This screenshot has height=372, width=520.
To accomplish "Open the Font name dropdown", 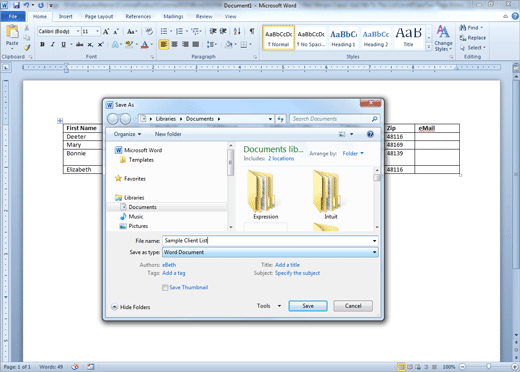I will pos(78,31).
